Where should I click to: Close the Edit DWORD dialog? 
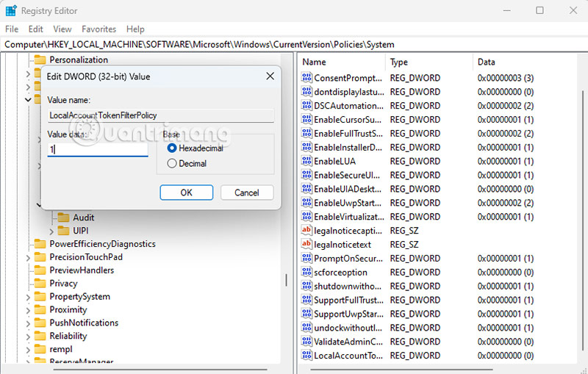click(x=270, y=76)
